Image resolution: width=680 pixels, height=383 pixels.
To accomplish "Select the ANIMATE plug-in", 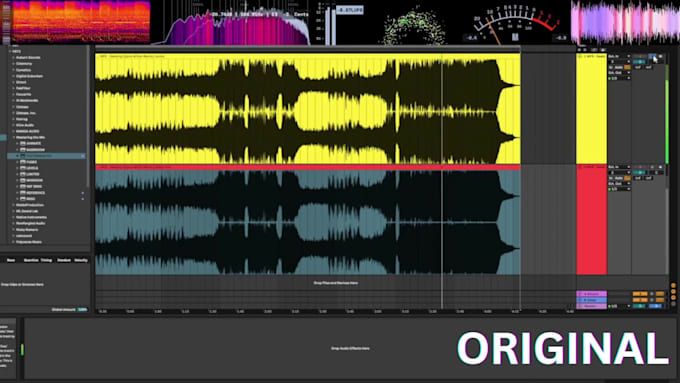I will [x=34, y=143].
